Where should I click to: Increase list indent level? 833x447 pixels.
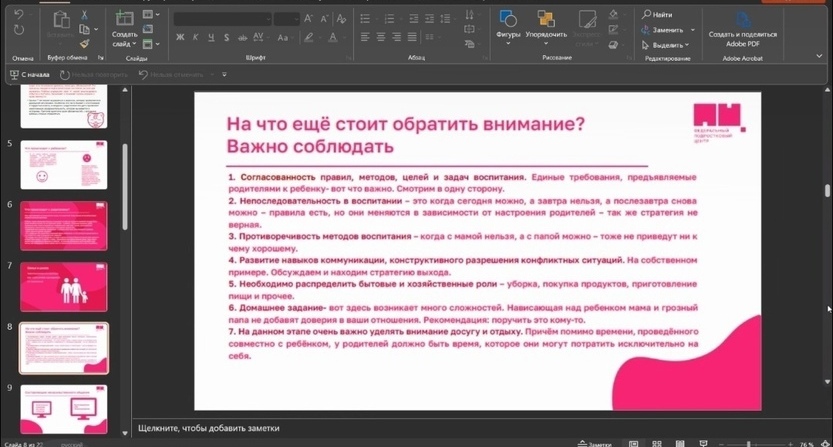pos(429,19)
